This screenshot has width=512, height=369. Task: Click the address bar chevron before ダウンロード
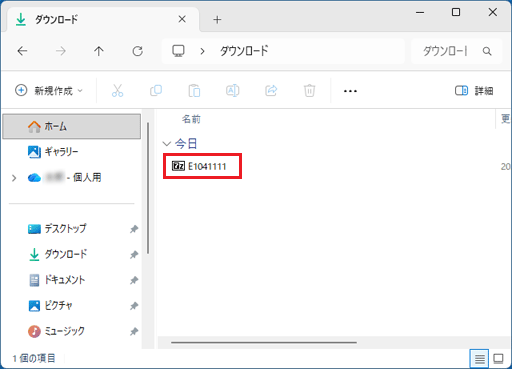click(x=202, y=51)
